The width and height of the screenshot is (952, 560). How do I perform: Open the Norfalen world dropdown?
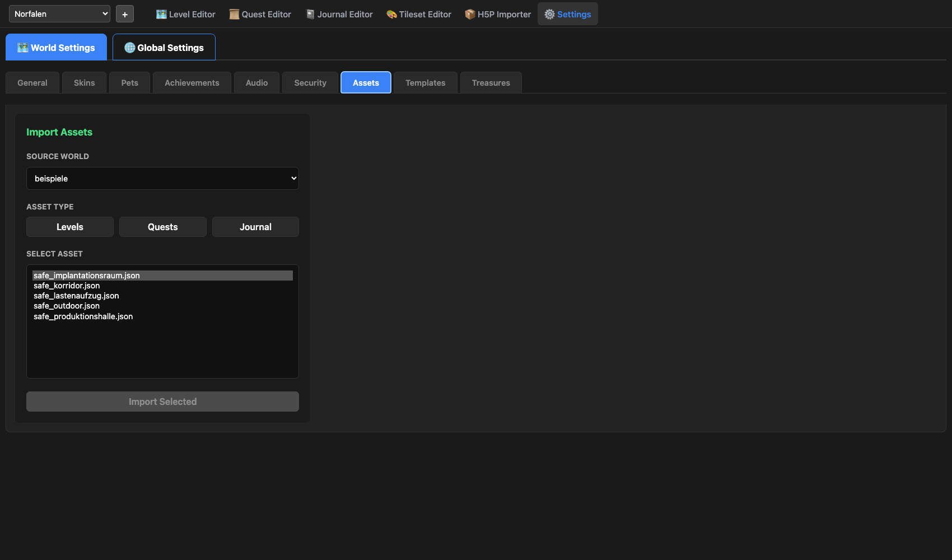click(x=59, y=14)
